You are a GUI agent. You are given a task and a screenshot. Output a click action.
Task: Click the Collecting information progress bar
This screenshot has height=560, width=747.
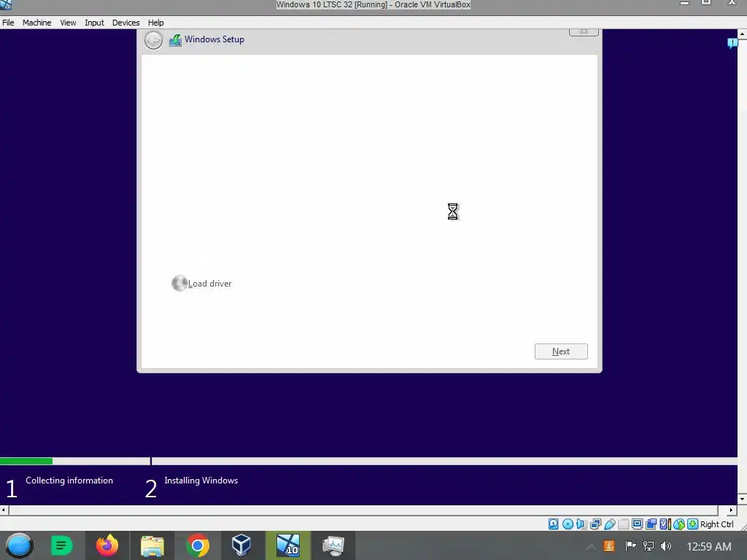tap(75, 461)
